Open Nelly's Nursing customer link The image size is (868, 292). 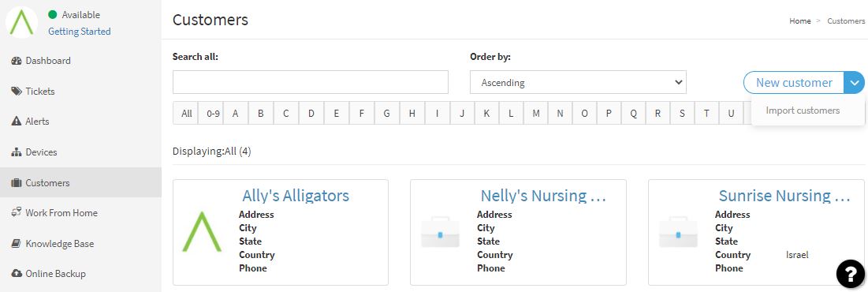[x=543, y=196]
